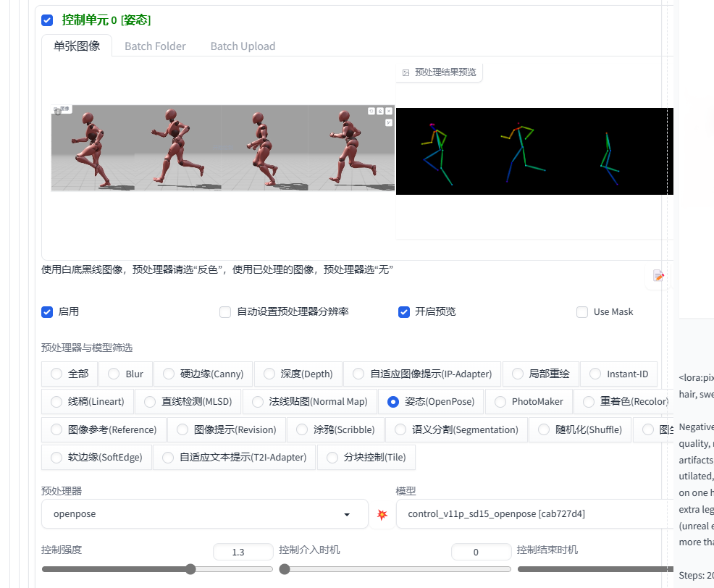Click the info icon on the input image

(58, 112)
